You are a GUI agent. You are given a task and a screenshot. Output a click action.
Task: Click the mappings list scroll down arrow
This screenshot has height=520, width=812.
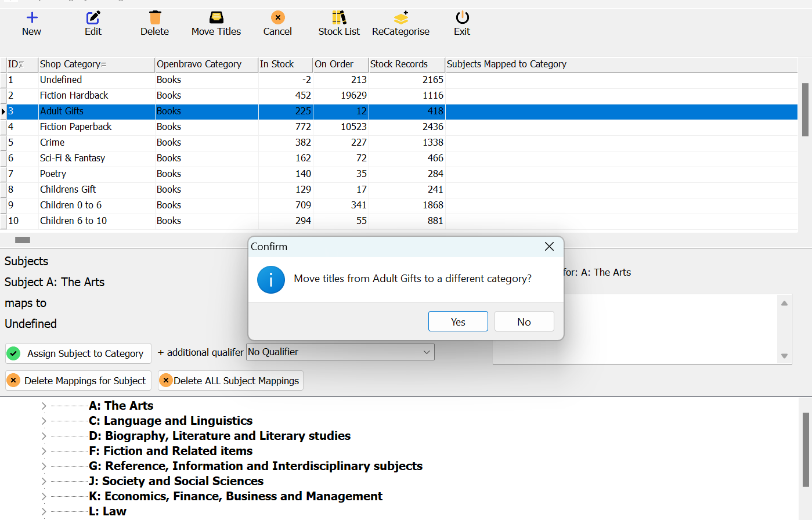[x=784, y=356]
